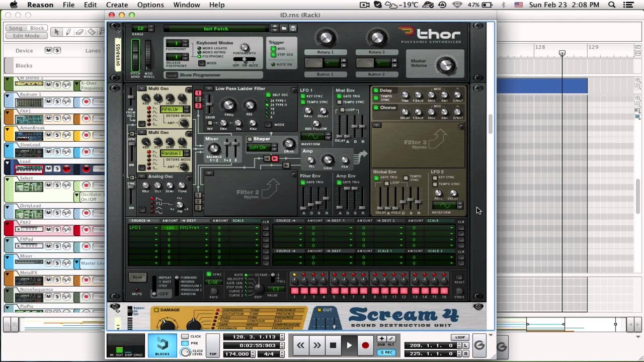Mute the Redrum 1 track
Screen dimensions: 644x362
49,102
